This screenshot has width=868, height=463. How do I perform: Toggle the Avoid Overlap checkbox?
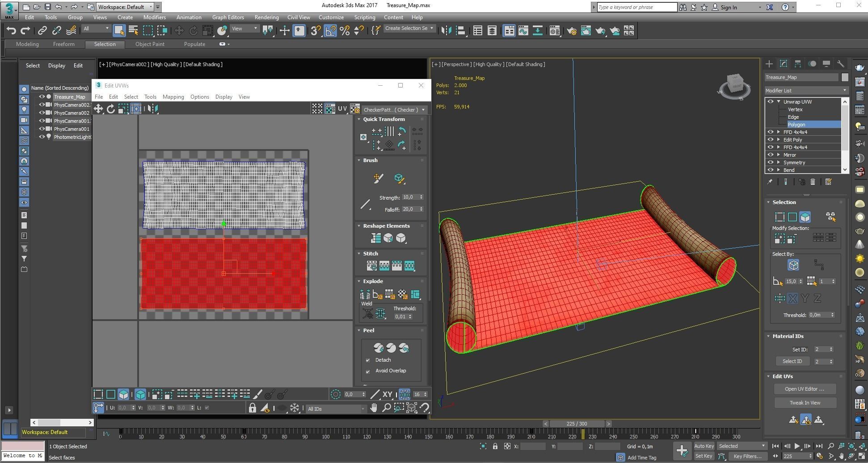pyautogui.click(x=368, y=371)
